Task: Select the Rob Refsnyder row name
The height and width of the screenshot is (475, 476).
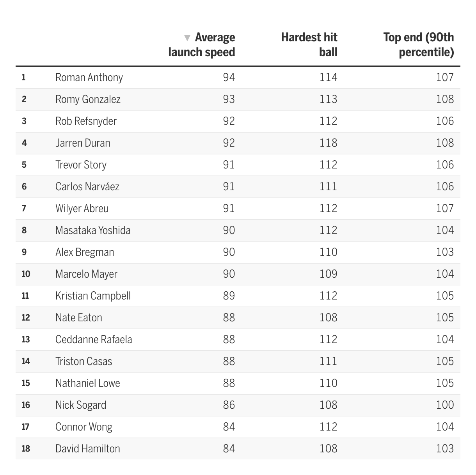Action: 86,121
